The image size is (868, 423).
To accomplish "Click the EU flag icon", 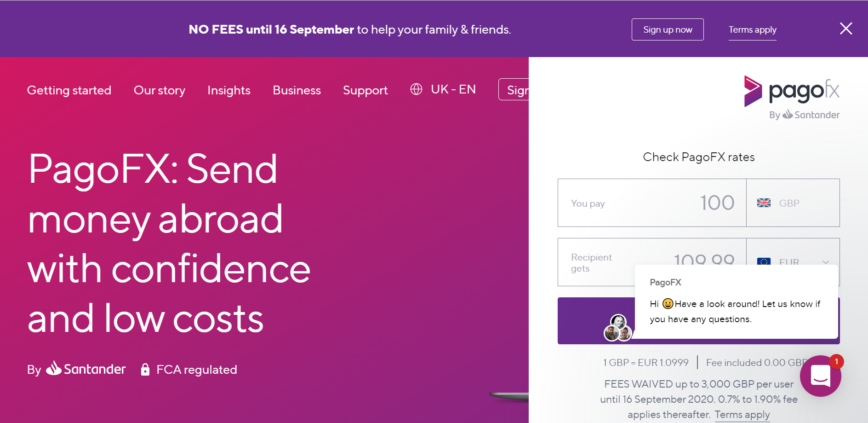I will [764, 261].
